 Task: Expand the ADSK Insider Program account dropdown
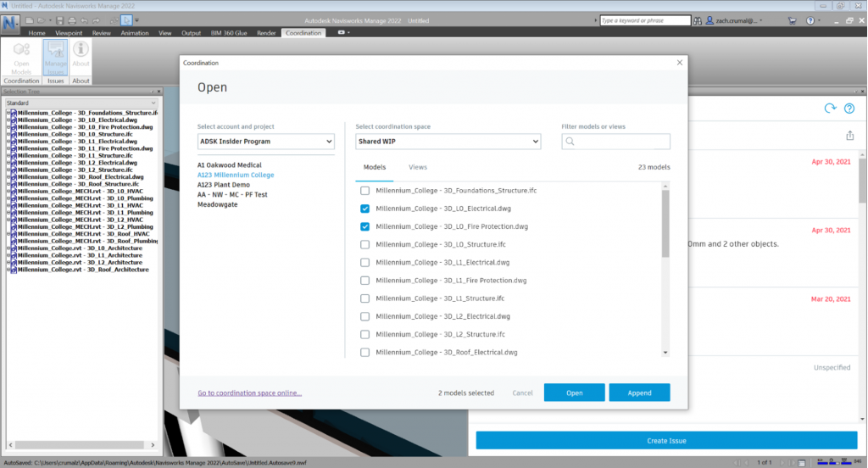click(x=265, y=142)
